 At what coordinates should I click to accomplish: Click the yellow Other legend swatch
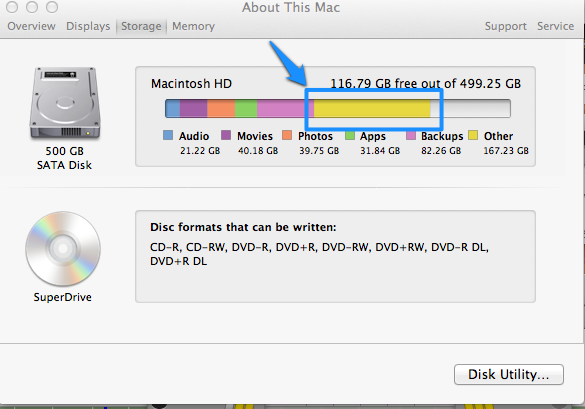pyautogui.click(x=473, y=135)
